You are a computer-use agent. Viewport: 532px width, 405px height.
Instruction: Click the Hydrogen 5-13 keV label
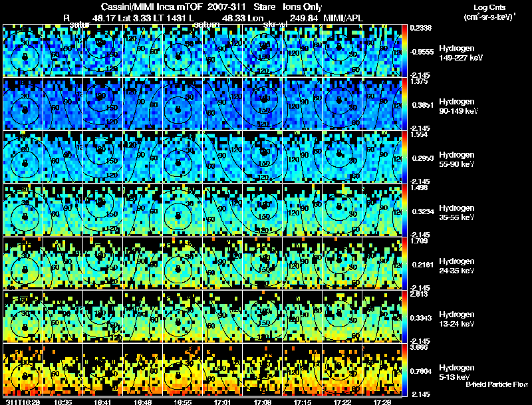pyautogui.click(x=456, y=372)
